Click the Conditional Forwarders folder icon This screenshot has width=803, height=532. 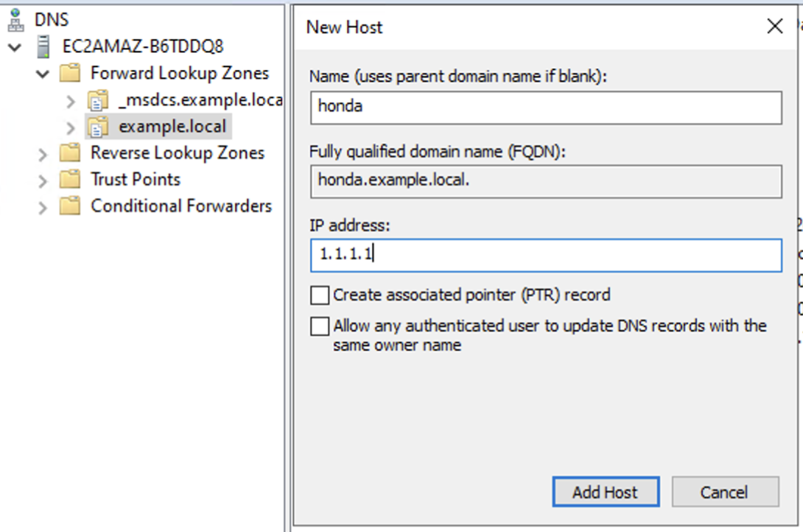(x=70, y=206)
